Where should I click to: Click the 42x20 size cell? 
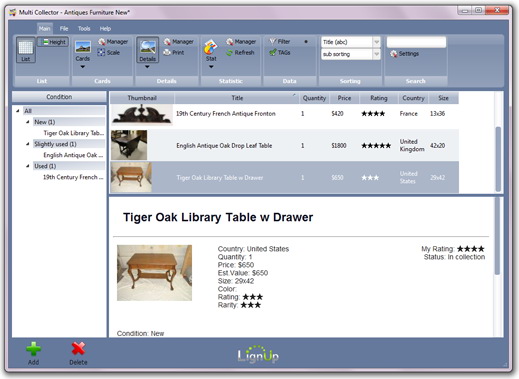(x=437, y=146)
